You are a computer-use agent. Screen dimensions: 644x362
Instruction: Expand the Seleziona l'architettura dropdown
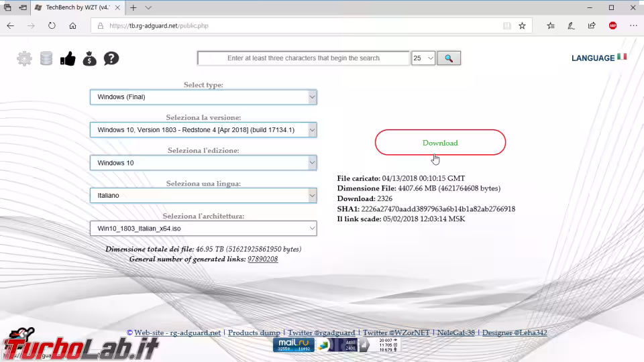[203, 228]
